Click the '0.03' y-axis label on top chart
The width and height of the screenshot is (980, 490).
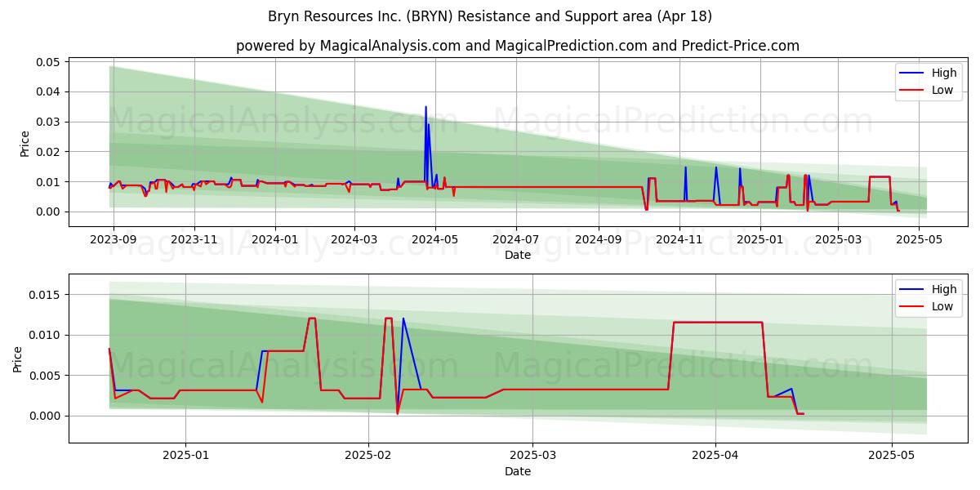[x=48, y=122]
